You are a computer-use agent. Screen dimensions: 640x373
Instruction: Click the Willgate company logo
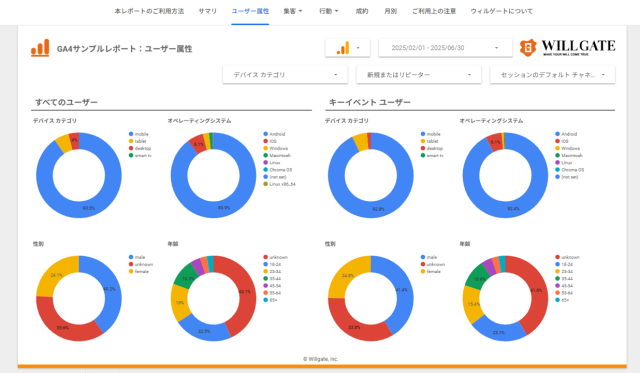coord(567,47)
